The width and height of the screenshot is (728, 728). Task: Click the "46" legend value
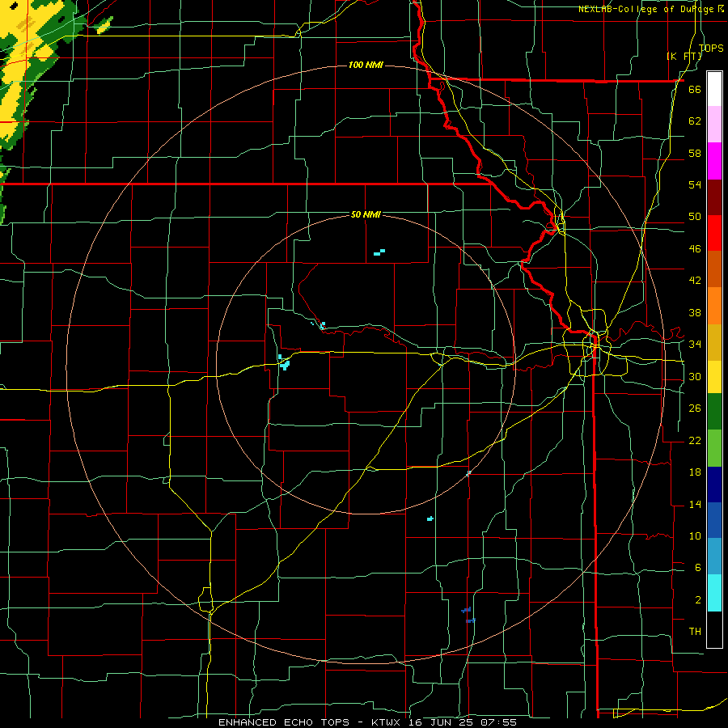695,249
